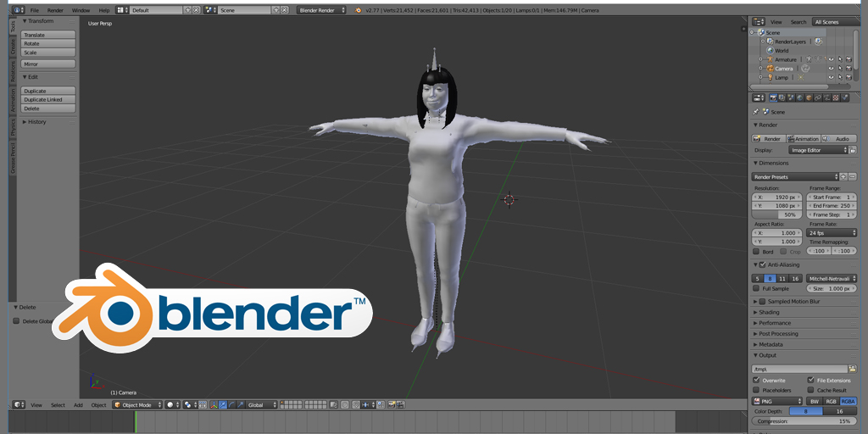Open the Image Editor display dropdown

pyautogui.click(x=818, y=150)
